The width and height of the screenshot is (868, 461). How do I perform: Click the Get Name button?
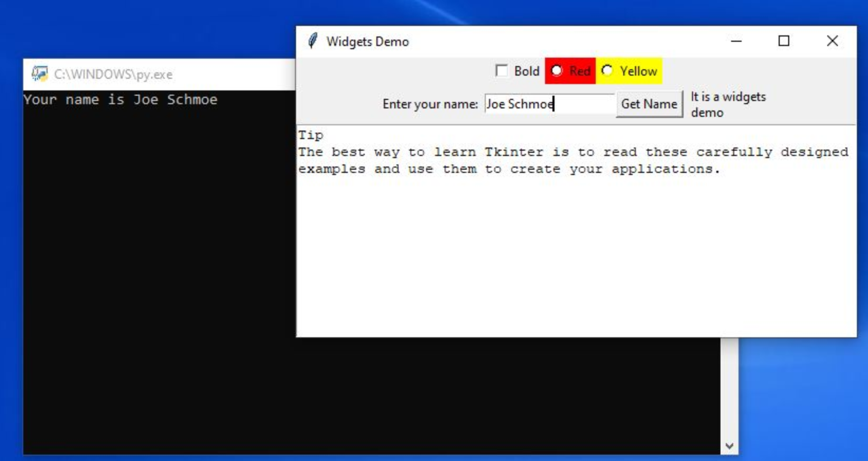(649, 104)
